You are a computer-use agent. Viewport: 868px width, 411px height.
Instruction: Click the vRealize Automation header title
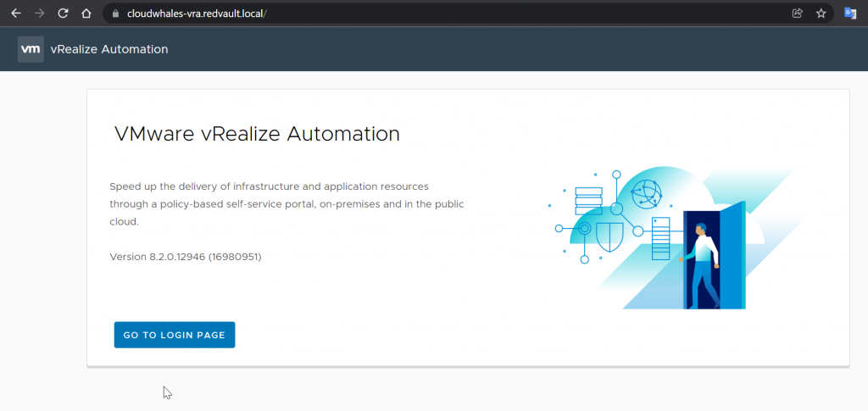109,49
